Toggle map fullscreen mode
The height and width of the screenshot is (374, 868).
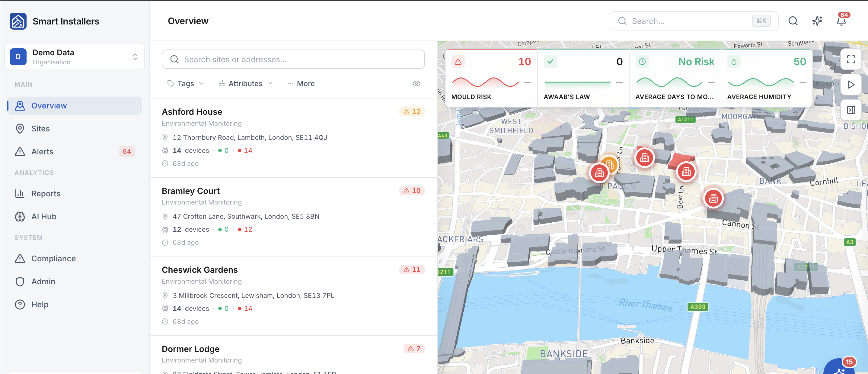click(851, 59)
